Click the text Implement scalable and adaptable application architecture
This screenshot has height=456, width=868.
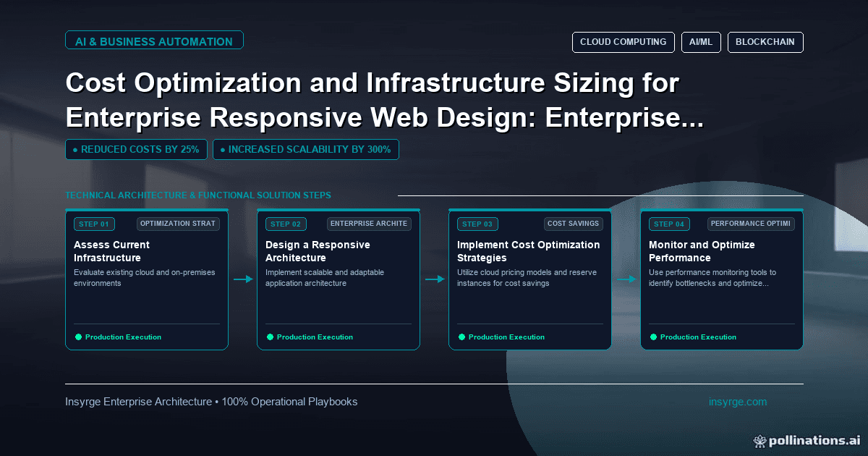pos(325,278)
